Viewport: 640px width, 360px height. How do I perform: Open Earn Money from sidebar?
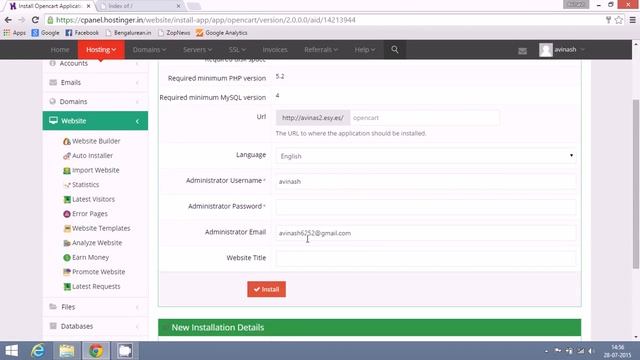(86, 258)
